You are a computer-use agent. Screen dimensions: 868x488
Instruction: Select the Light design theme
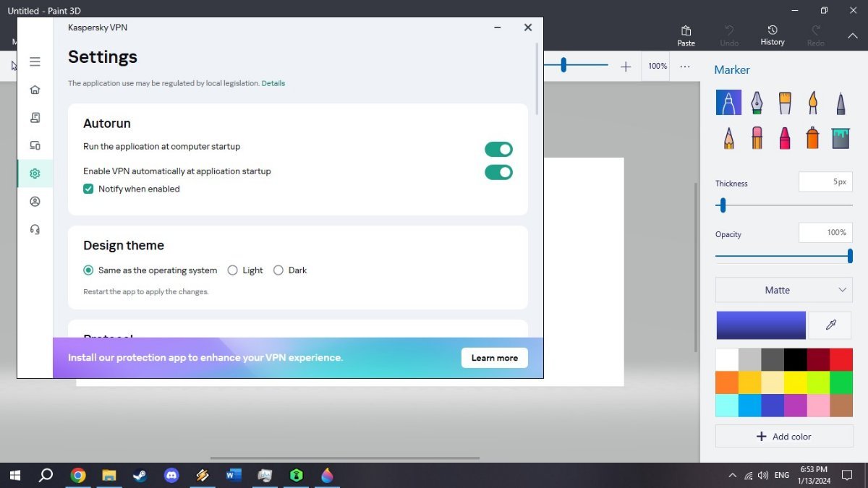tap(232, 270)
